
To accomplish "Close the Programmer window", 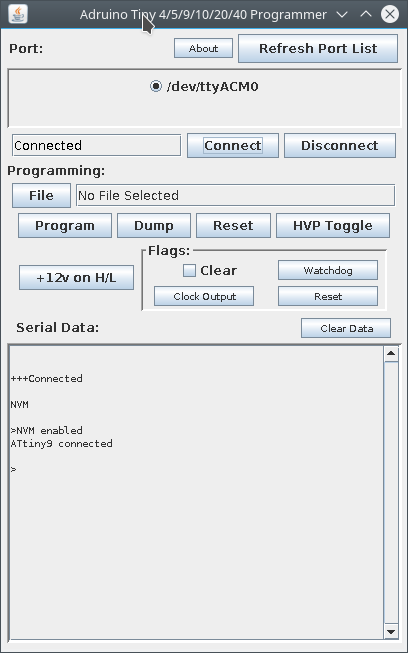I will (x=390, y=15).
